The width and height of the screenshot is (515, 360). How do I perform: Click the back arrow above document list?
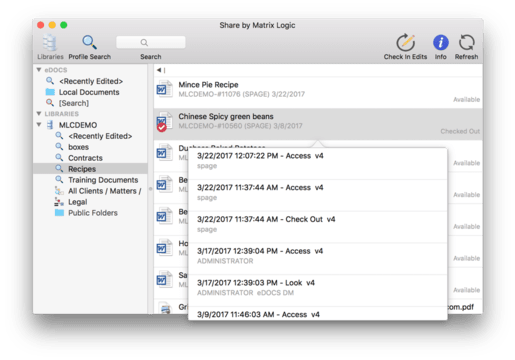point(159,70)
